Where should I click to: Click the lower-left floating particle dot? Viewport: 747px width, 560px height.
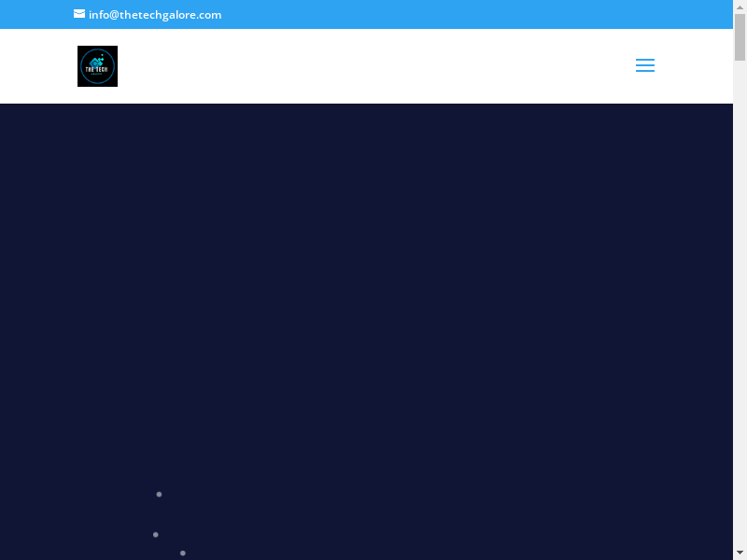155,535
